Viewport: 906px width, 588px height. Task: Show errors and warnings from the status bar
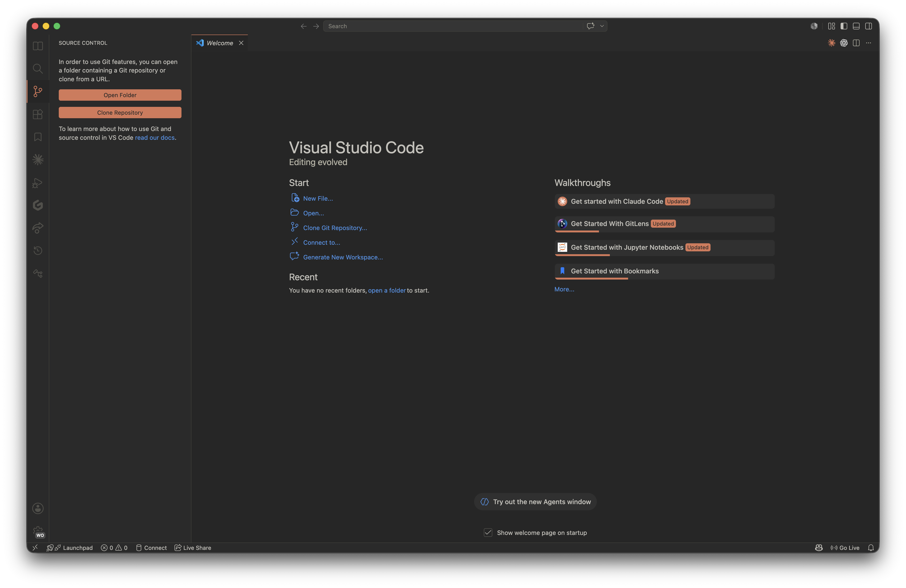point(114,548)
